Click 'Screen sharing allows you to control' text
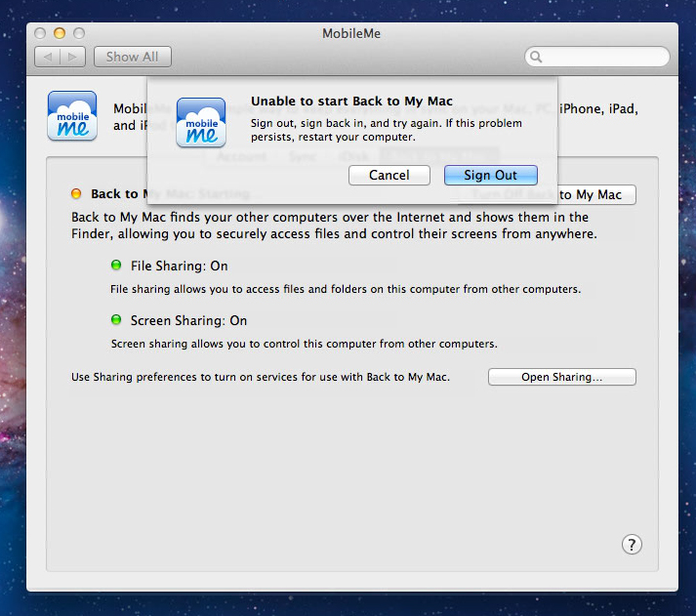This screenshot has width=696, height=616. (x=304, y=344)
